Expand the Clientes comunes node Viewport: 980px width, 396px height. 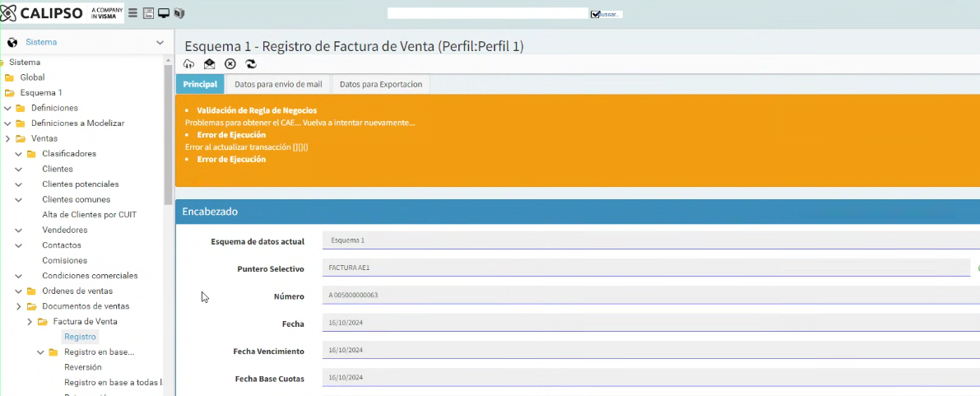click(19, 199)
